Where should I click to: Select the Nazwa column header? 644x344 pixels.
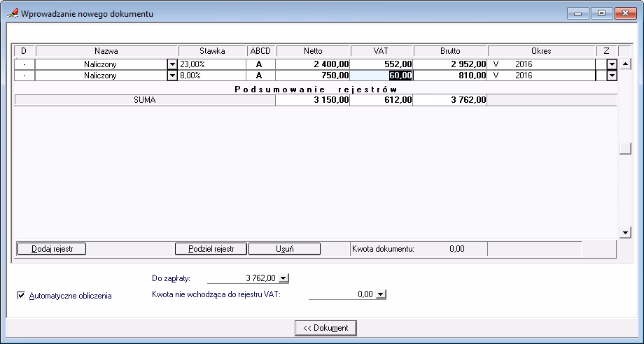pos(106,51)
